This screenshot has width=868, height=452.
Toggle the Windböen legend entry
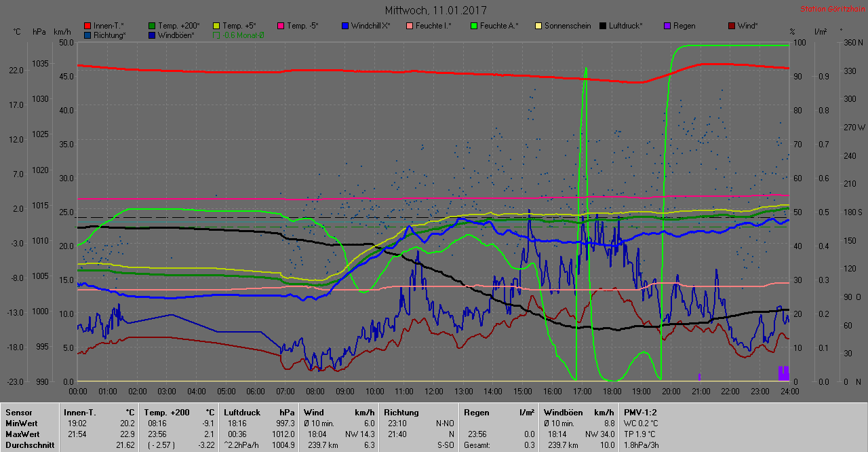pyautogui.click(x=152, y=35)
